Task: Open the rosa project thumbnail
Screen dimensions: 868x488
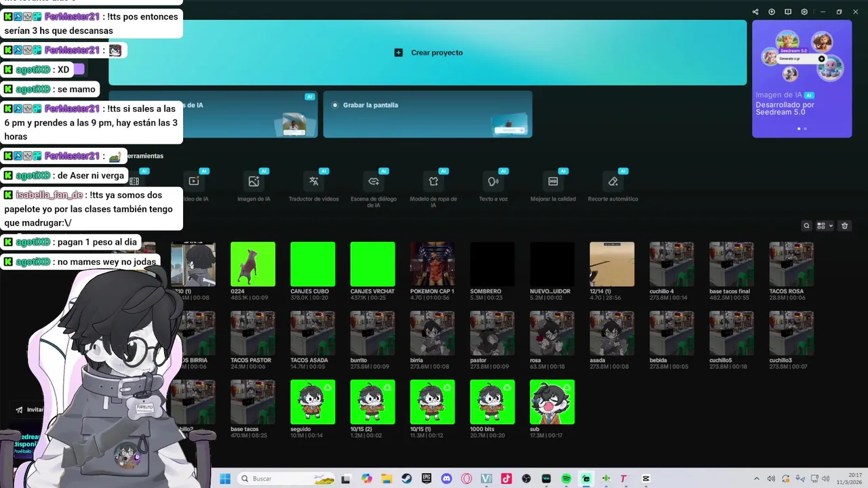Action: point(552,333)
